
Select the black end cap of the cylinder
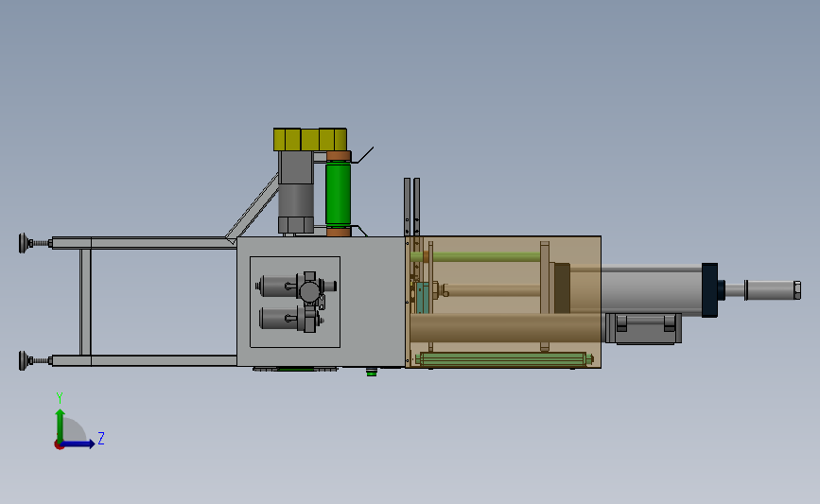point(709,290)
